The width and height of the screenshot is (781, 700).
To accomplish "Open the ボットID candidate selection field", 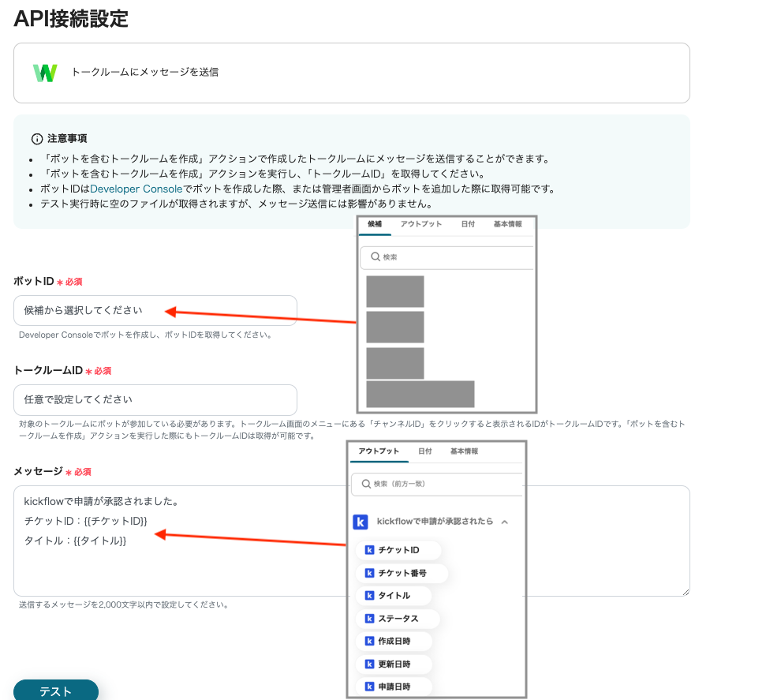I will point(155,310).
